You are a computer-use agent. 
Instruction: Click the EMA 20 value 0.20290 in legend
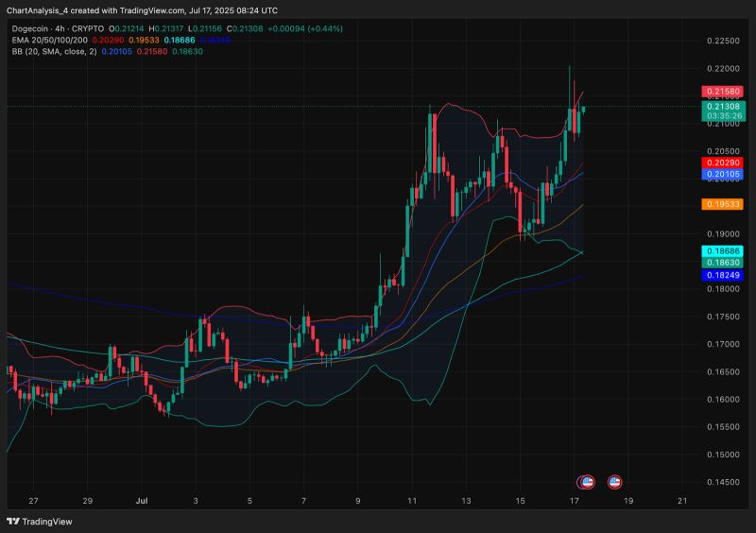pos(108,40)
